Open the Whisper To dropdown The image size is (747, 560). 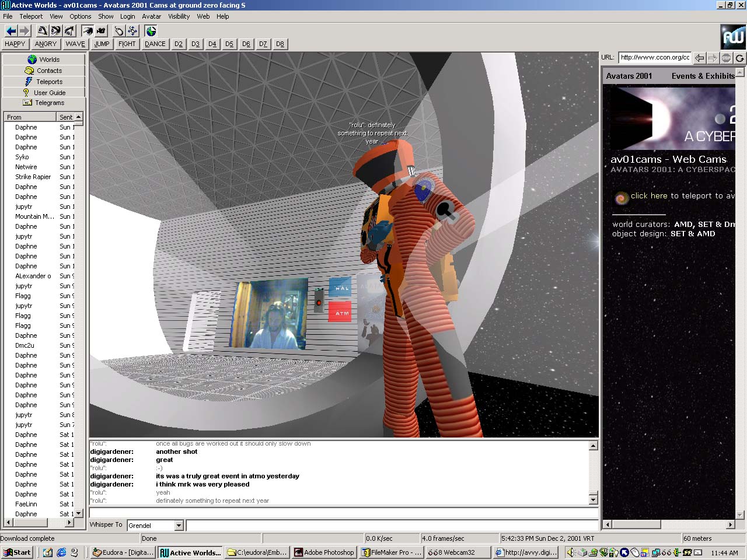coord(179,526)
